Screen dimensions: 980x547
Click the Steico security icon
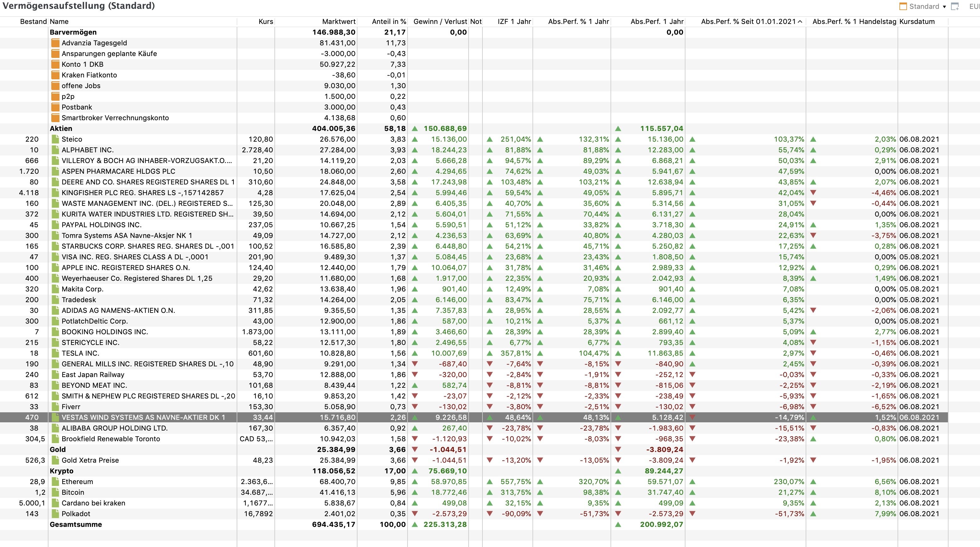(x=55, y=139)
